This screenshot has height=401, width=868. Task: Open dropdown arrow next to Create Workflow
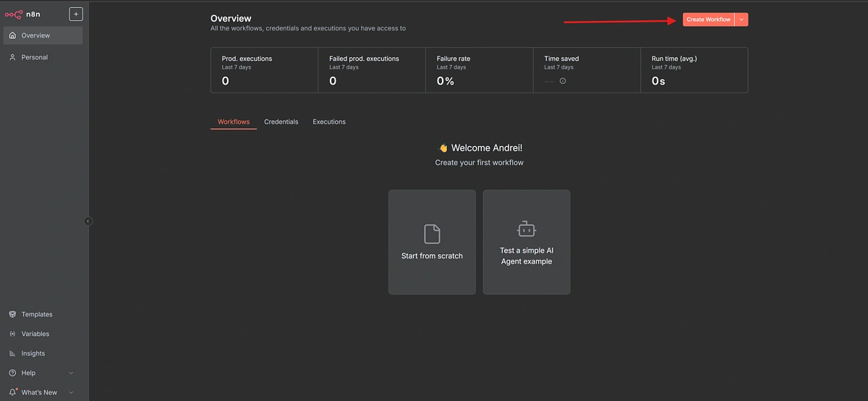point(741,20)
